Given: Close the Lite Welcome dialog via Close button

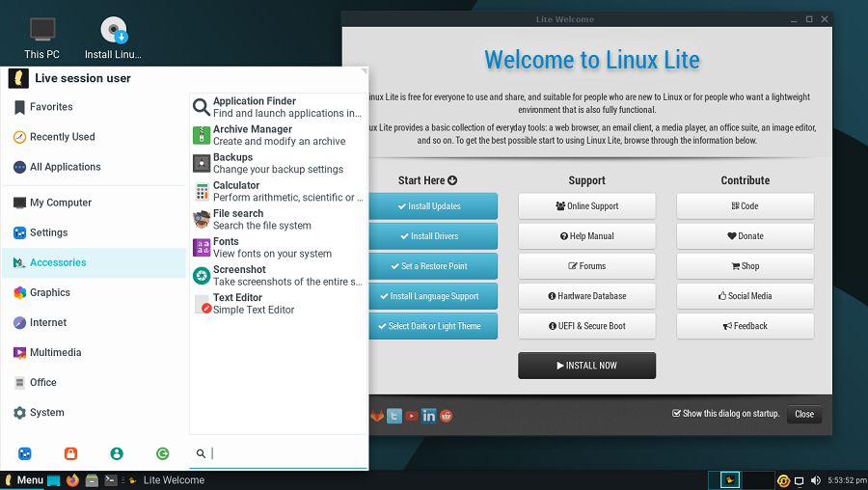Looking at the screenshot, I should [803, 414].
